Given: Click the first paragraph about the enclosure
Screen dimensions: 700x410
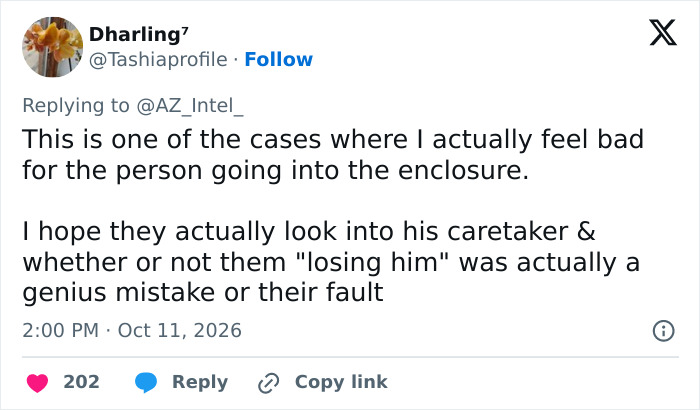Looking at the screenshot, I should click(x=333, y=155).
